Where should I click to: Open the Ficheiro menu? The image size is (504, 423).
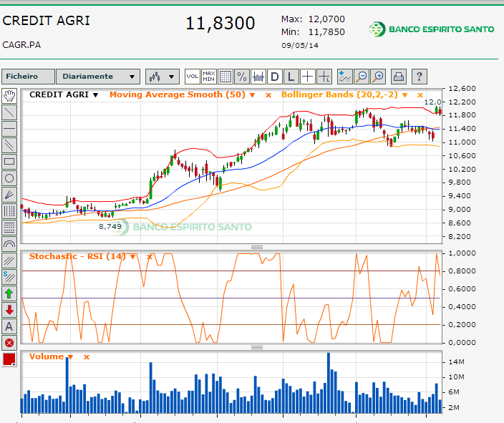(x=28, y=77)
